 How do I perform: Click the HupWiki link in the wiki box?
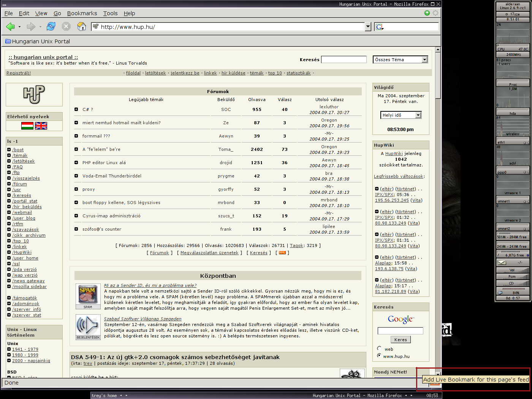coord(394,154)
